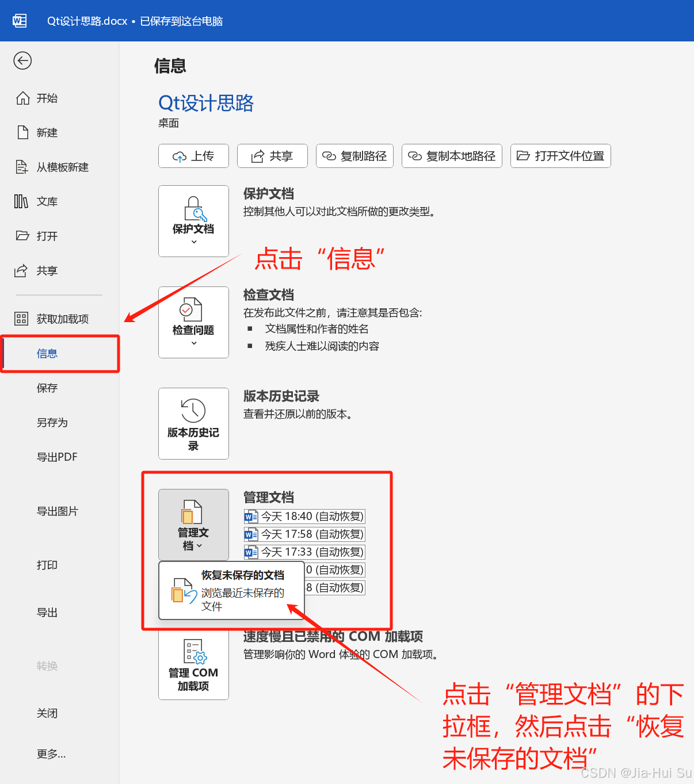Click the back arrow circle icon
The image size is (694, 784).
(22, 60)
